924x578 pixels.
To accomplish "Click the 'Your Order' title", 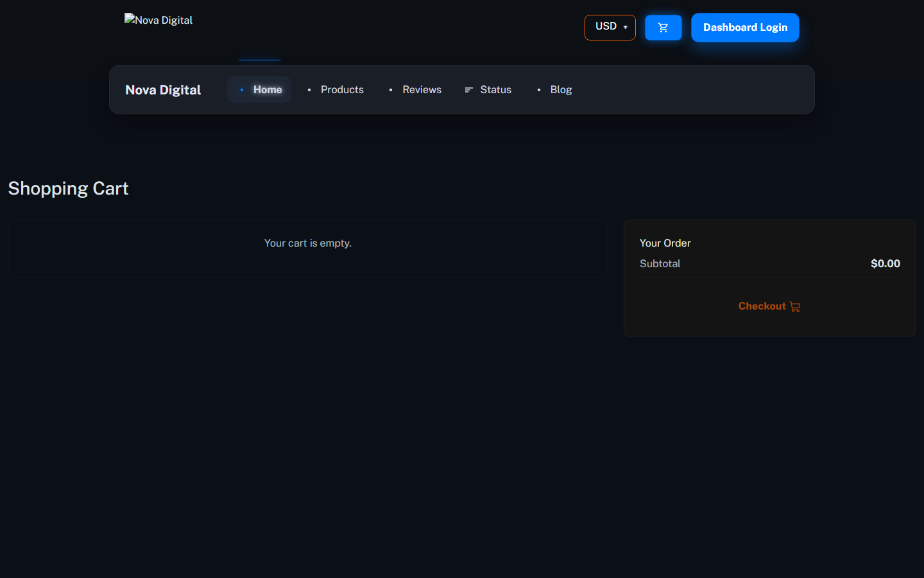I will click(665, 243).
